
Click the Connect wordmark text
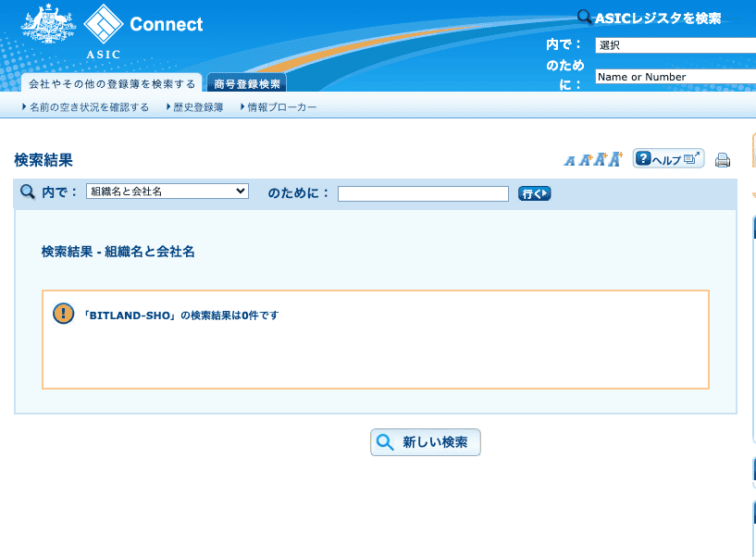point(167,24)
